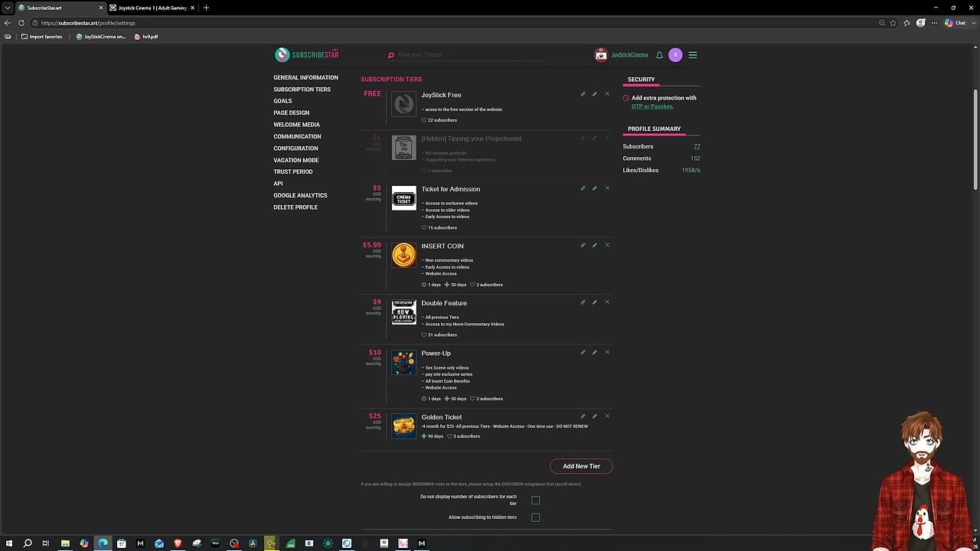Edit the INSERT COIN tier

pyautogui.click(x=595, y=245)
